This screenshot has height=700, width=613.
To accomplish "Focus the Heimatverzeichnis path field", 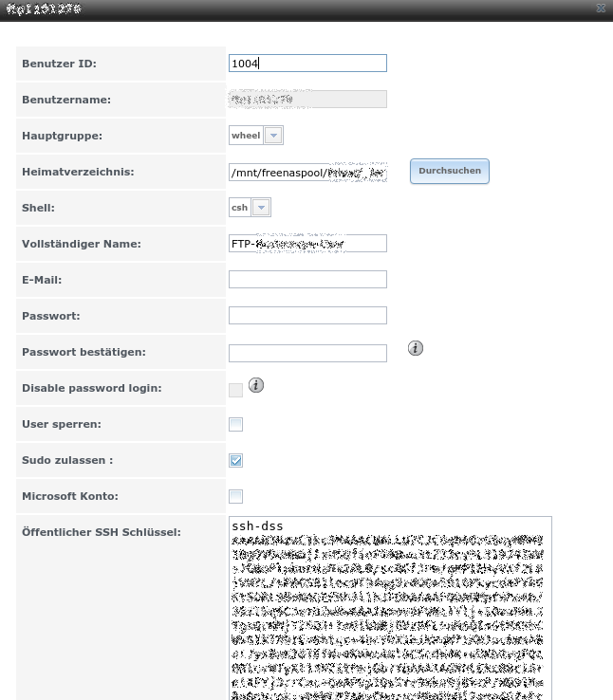I will tap(307, 172).
